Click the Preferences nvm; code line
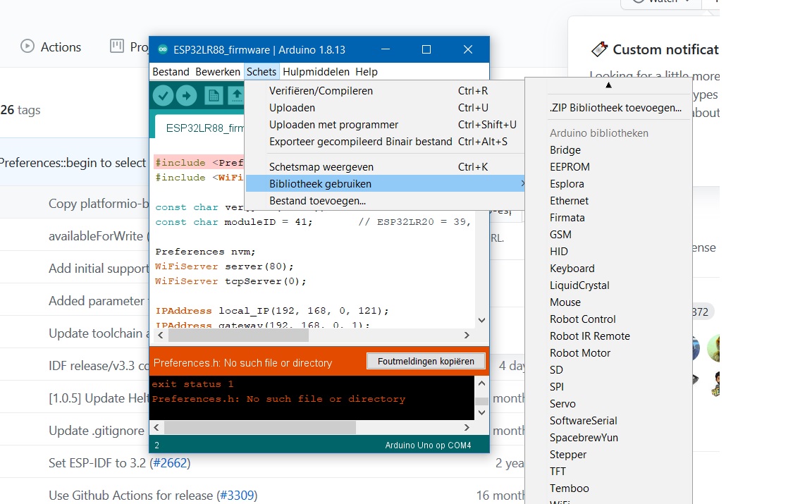 click(x=205, y=252)
